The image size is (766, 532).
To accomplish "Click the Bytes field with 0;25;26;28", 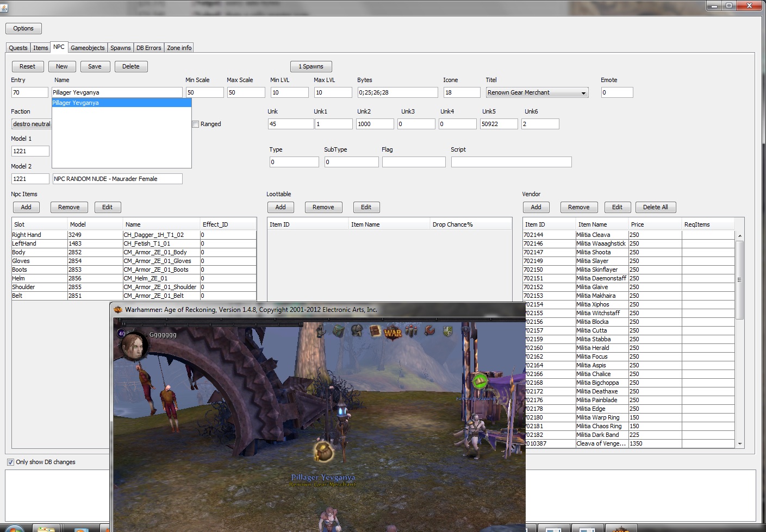I will (x=397, y=92).
